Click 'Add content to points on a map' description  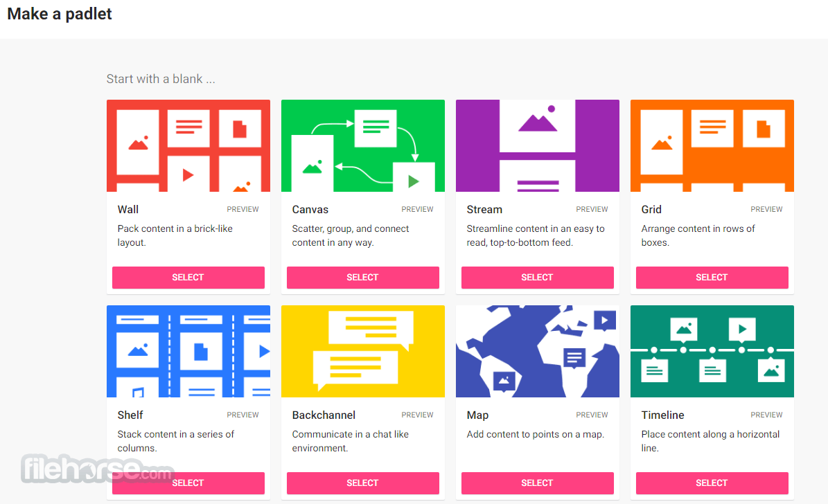536,434
